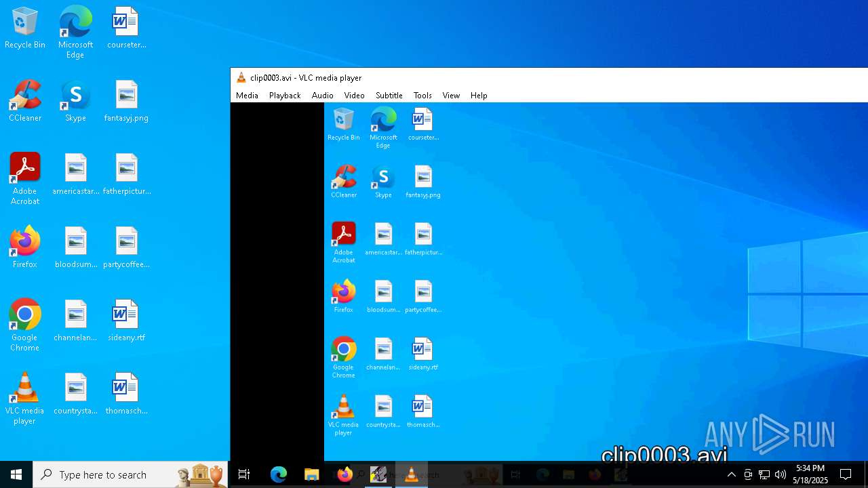Select the bloodsum image file on the desktop
Image resolution: width=868 pixels, height=488 pixels.
click(75, 248)
